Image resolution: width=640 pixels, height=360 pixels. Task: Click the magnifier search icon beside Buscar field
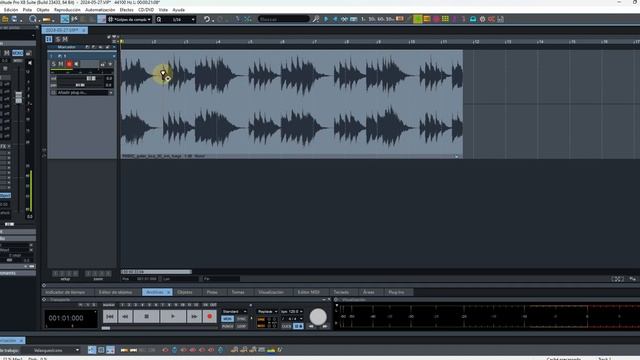click(316, 19)
